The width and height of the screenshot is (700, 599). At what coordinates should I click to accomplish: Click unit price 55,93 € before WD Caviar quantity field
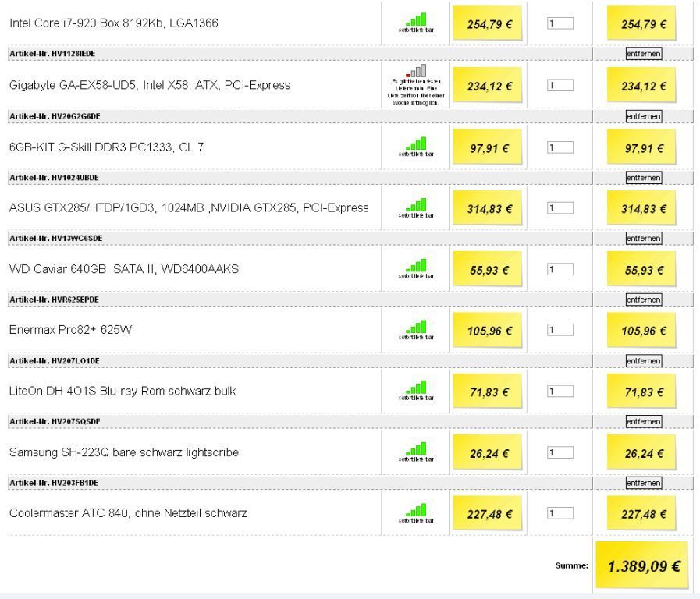(x=488, y=269)
